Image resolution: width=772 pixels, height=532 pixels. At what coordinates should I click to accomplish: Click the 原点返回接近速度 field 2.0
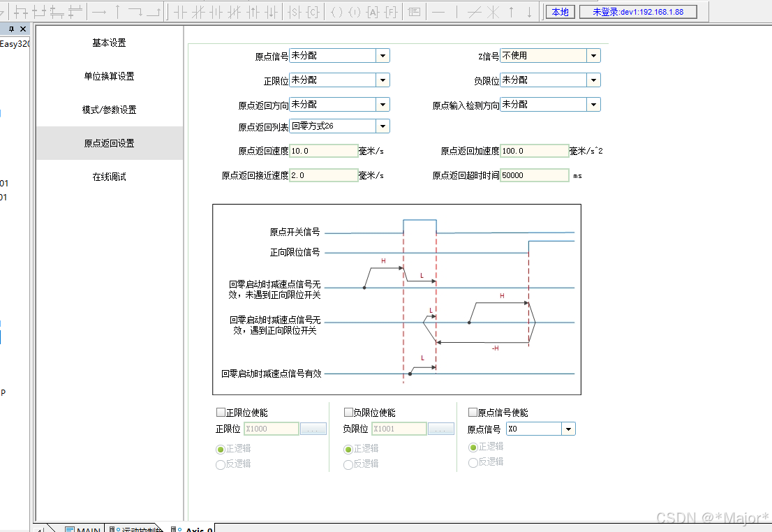[x=323, y=175]
